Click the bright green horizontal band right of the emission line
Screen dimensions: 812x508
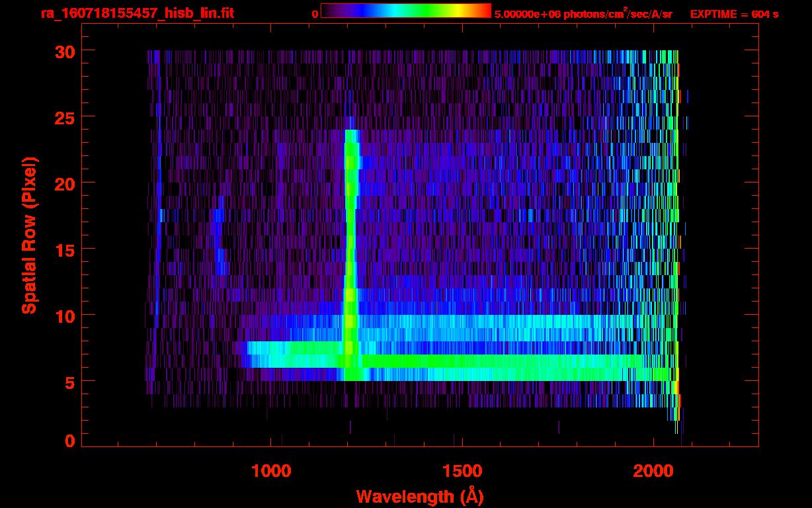point(503,360)
